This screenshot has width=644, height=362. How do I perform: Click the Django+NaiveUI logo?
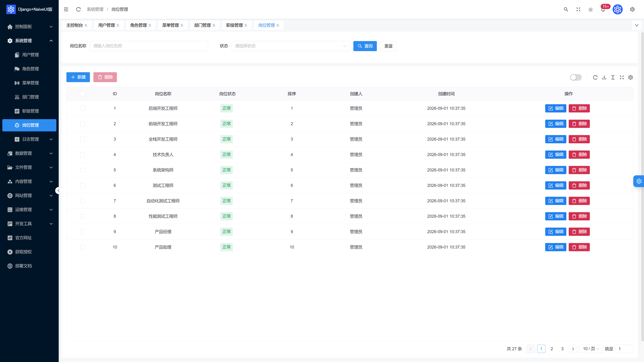tap(11, 9)
